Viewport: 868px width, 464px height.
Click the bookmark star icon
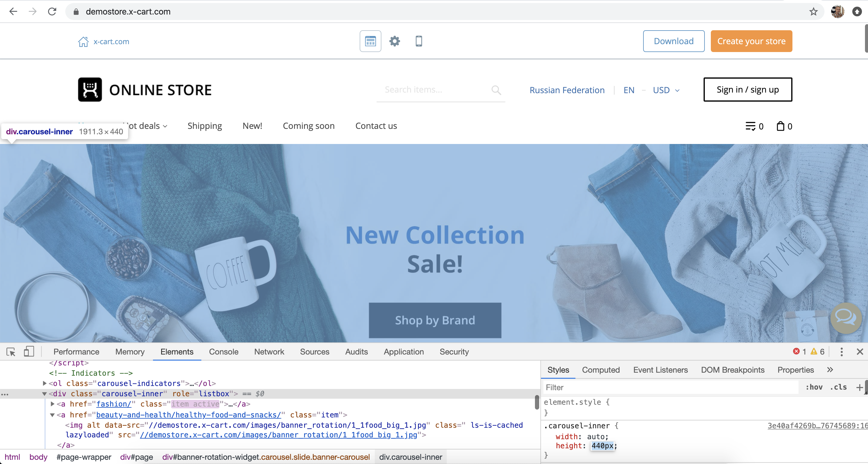(x=813, y=11)
